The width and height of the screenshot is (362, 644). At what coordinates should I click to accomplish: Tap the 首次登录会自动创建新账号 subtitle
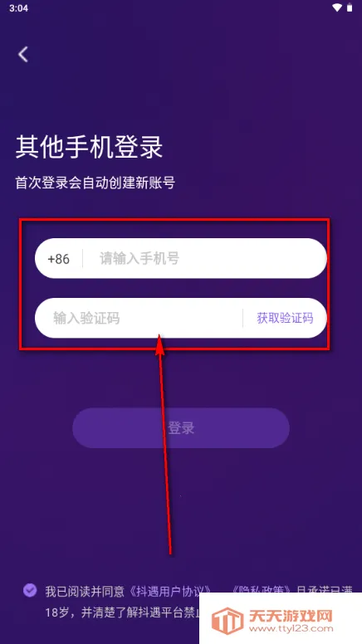(x=95, y=183)
